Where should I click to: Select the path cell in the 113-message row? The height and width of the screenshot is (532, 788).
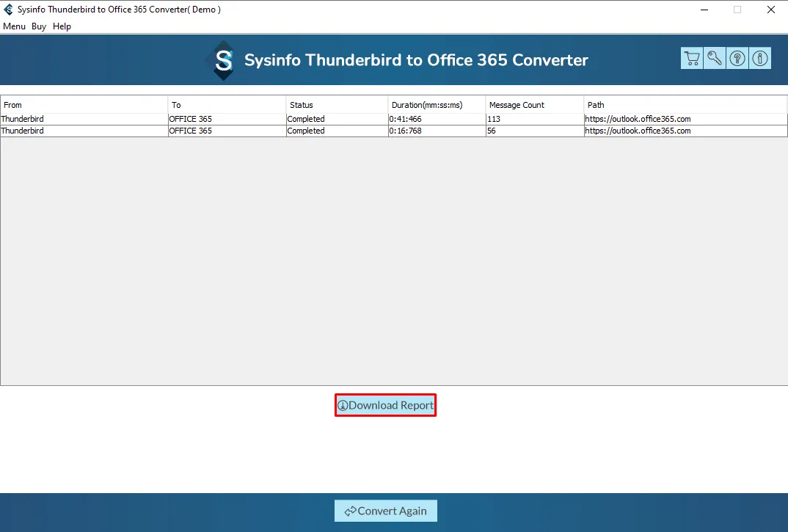[685, 119]
